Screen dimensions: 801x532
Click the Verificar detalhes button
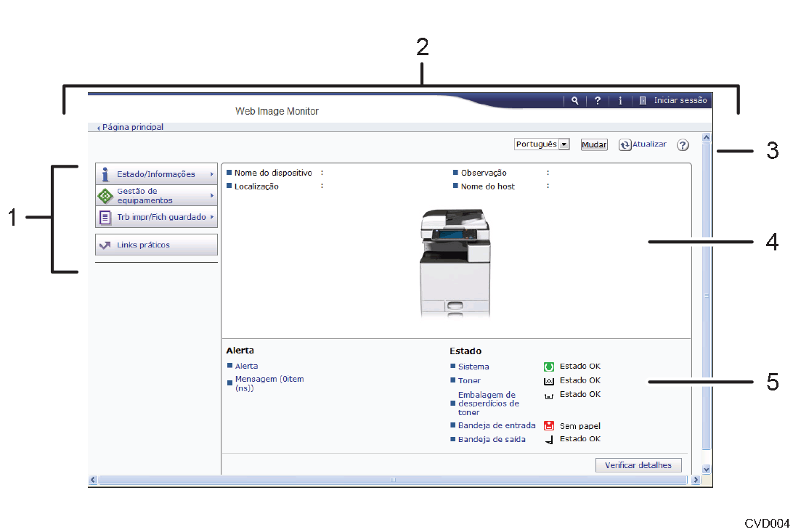point(638,465)
